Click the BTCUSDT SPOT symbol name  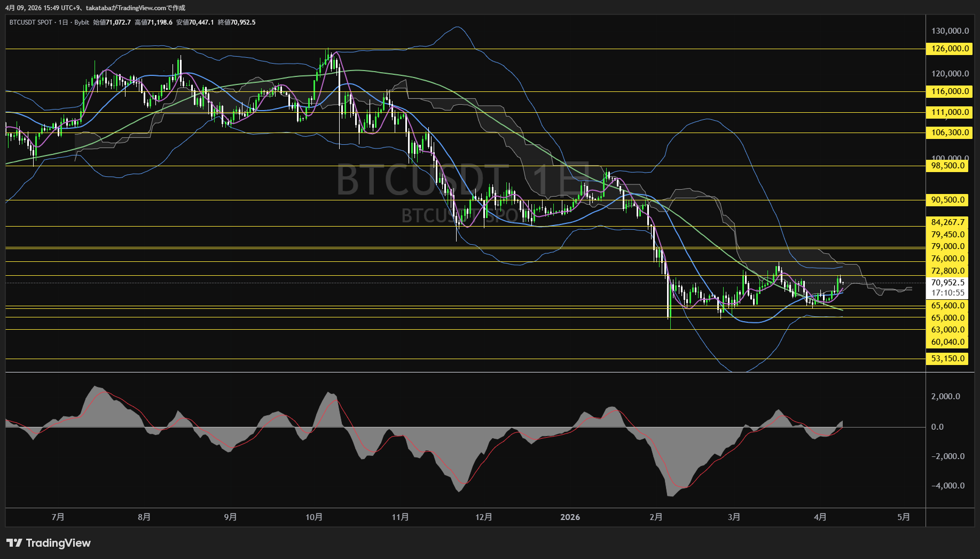pos(30,22)
